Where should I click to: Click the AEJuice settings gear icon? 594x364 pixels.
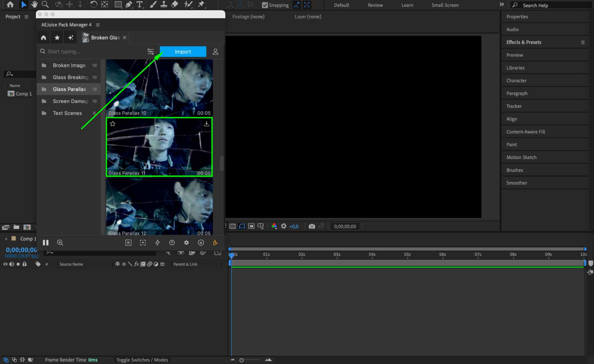coord(186,243)
